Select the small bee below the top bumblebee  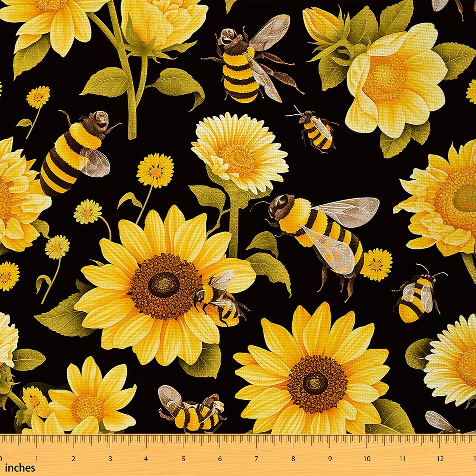coord(315,128)
